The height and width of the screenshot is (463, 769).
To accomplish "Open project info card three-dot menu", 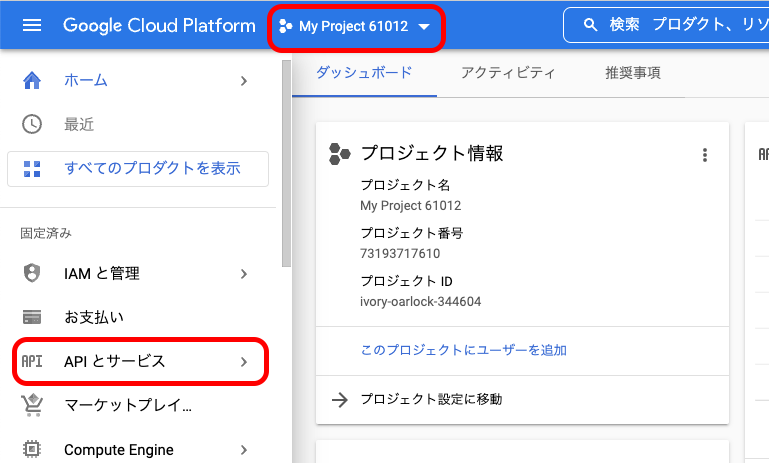I will coord(705,154).
